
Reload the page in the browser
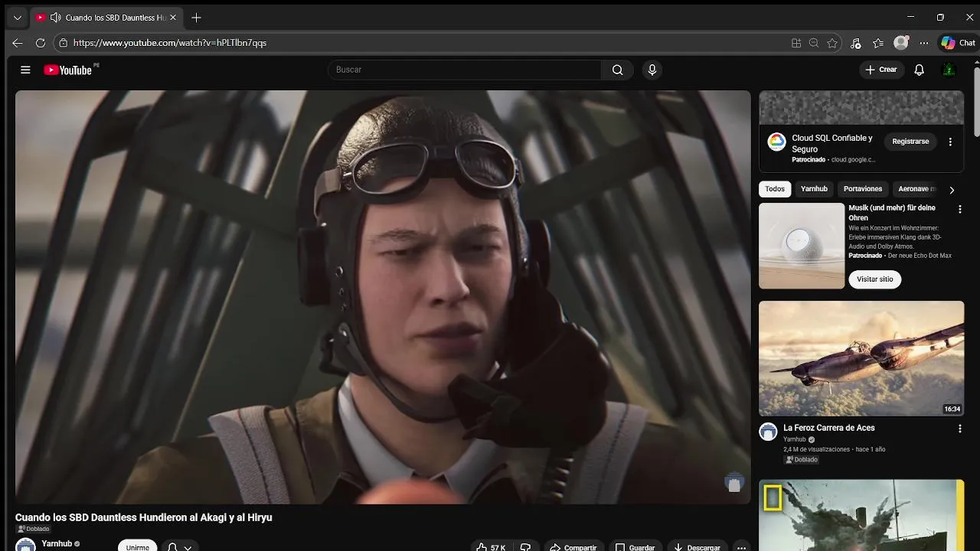pos(40,43)
